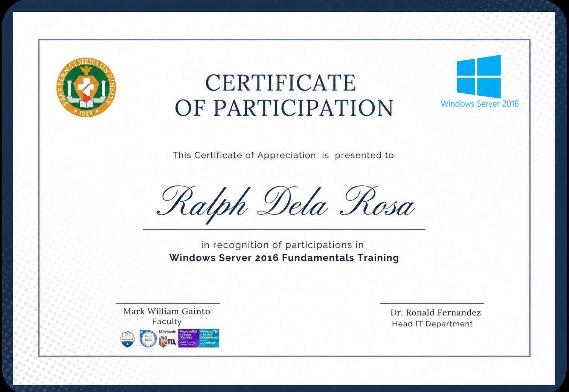
Task: Click the blue Windows logo
Action: pyautogui.click(x=479, y=76)
